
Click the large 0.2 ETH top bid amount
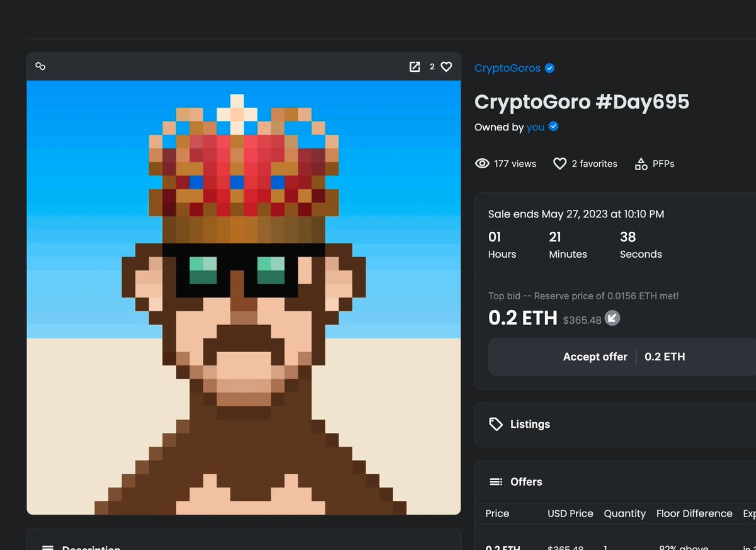(523, 318)
